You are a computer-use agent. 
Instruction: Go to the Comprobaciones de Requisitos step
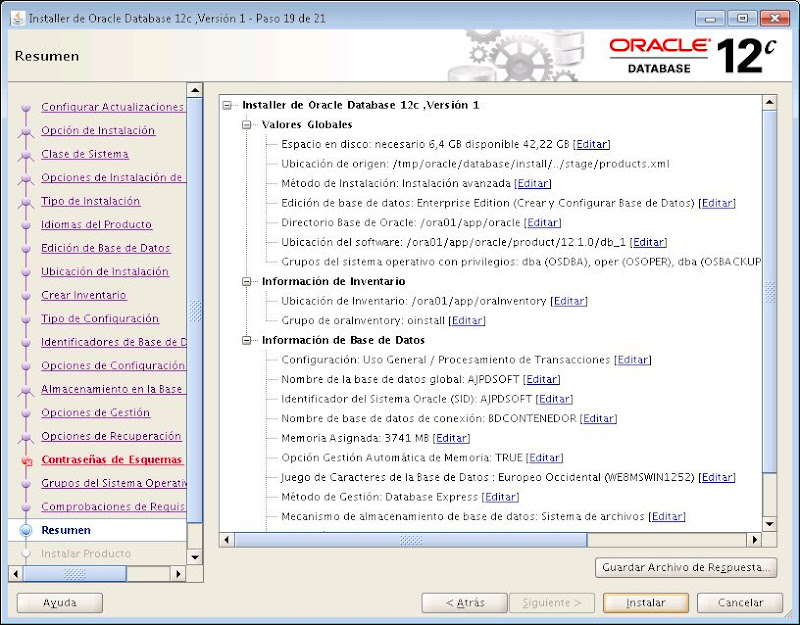(113, 507)
